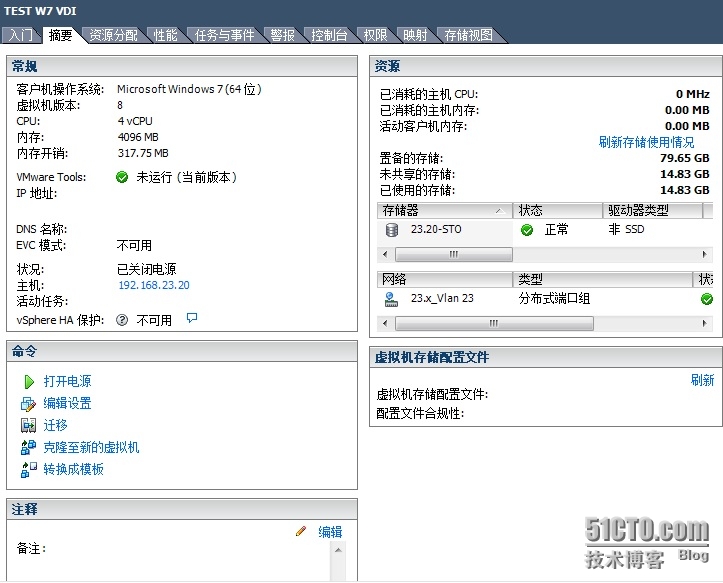Image resolution: width=723 pixels, height=583 pixels.
Task: Click the 转换成模板 link
Action: point(73,470)
